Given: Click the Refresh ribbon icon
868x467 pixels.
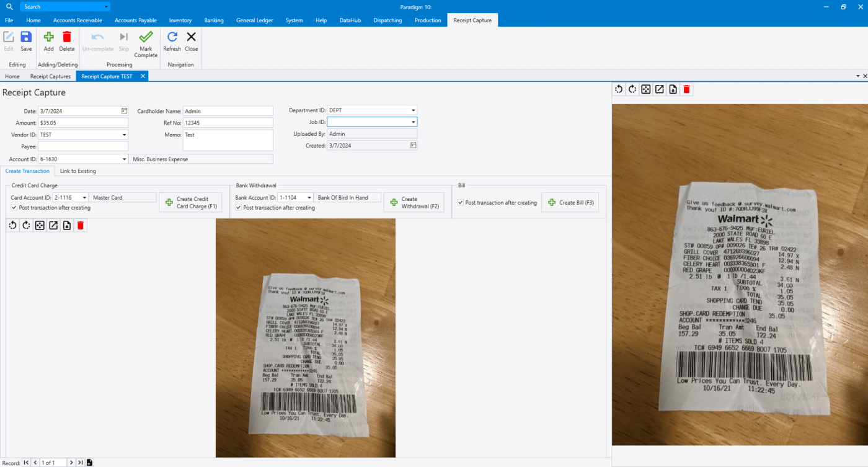Looking at the screenshot, I should (x=172, y=37).
